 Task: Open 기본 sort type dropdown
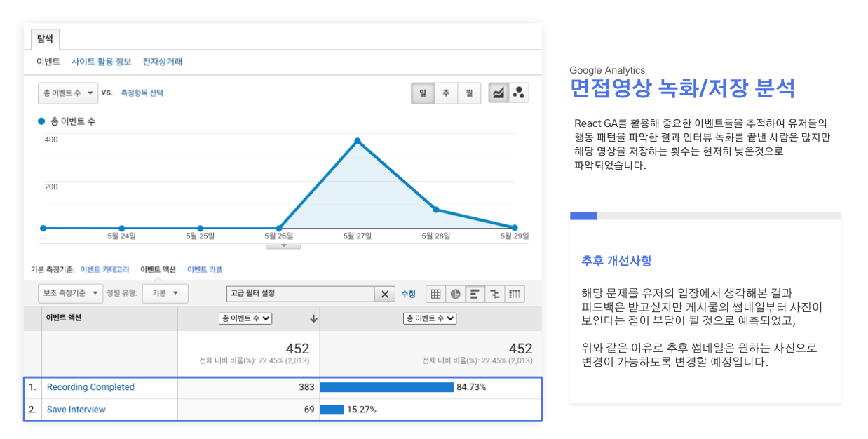[164, 293]
